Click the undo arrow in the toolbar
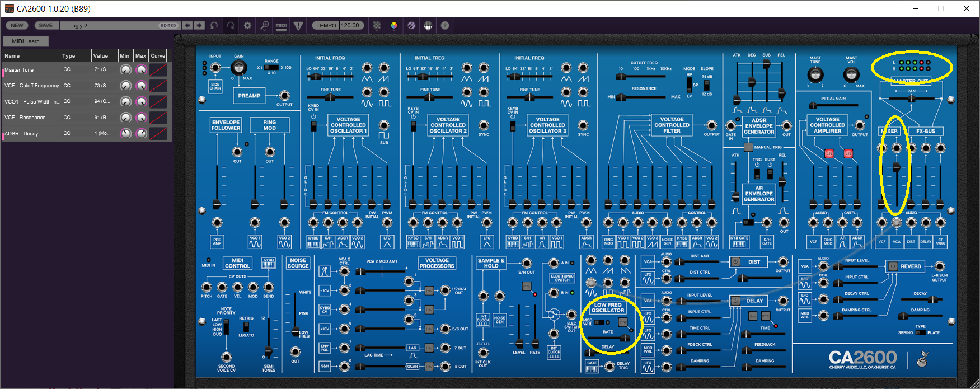980x389 pixels. 214,25
